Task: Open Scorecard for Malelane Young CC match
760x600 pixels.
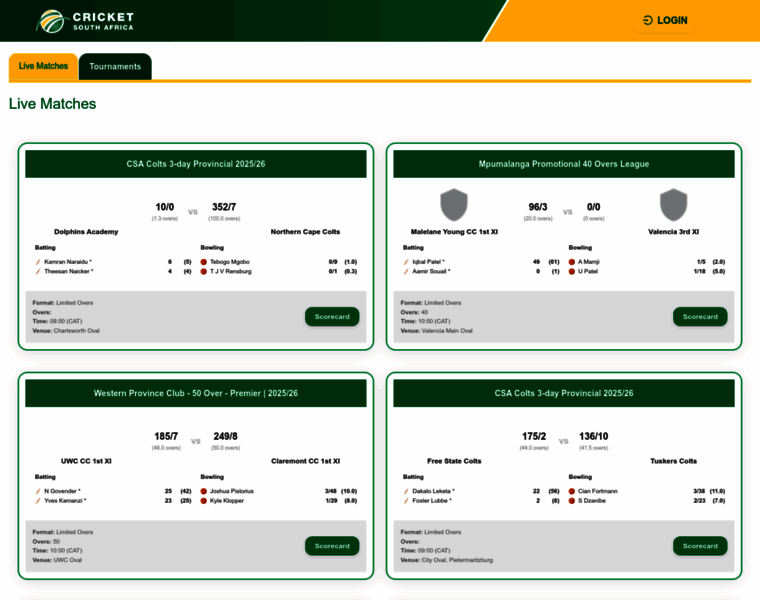Action: point(700,316)
